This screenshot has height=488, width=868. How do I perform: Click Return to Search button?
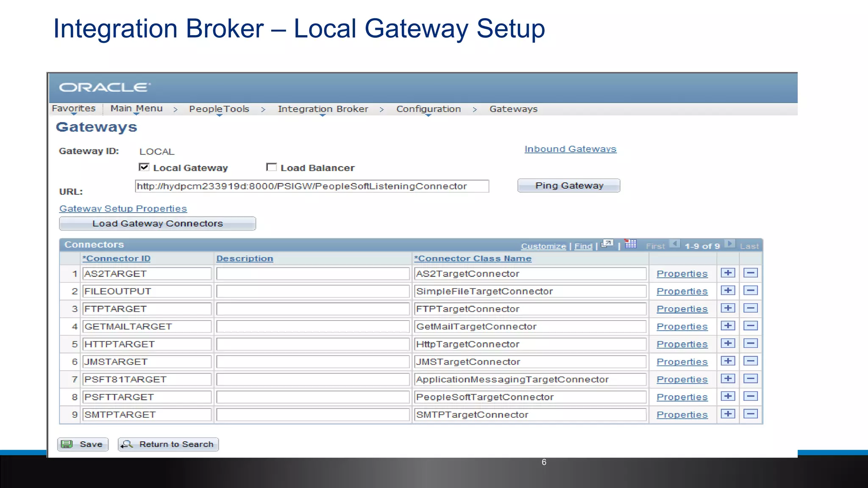click(x=168, y=444)
